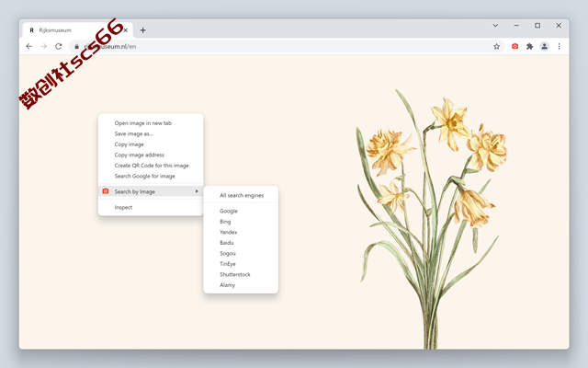Reload the Rijksmuseum page
Image resolution: width=588 pixels, height=368 pixels.
tap(59, 46)
